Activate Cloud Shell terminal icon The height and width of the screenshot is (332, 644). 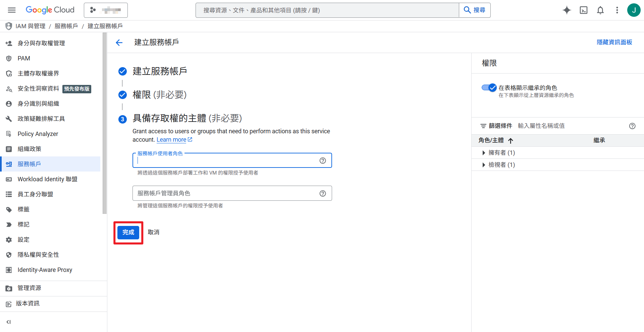[584, 10]
